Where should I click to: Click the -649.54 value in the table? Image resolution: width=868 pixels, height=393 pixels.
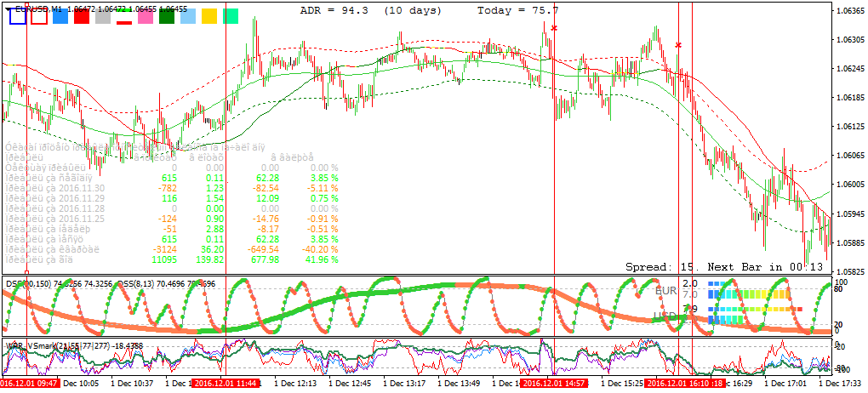(262, 249)
